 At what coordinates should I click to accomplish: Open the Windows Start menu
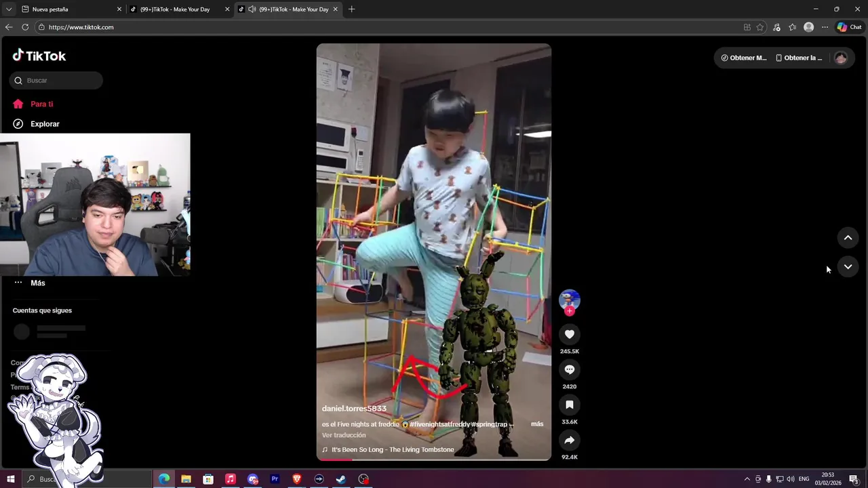pos(10,479)
